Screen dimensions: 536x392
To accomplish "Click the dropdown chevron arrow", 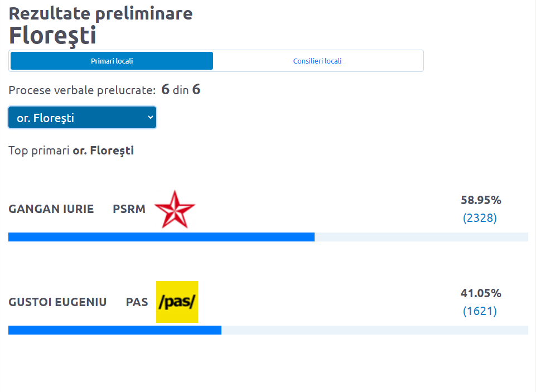I will 151,117.
